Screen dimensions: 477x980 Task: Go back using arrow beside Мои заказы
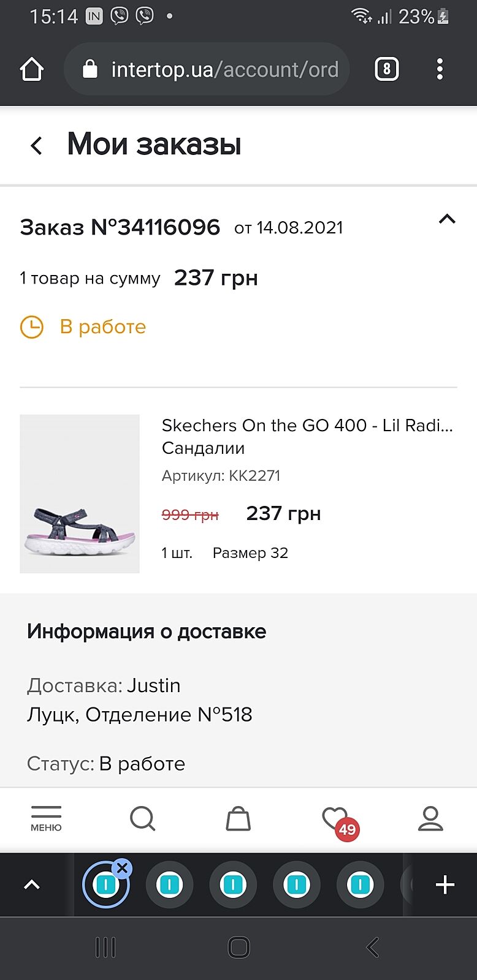pos(37,145)
